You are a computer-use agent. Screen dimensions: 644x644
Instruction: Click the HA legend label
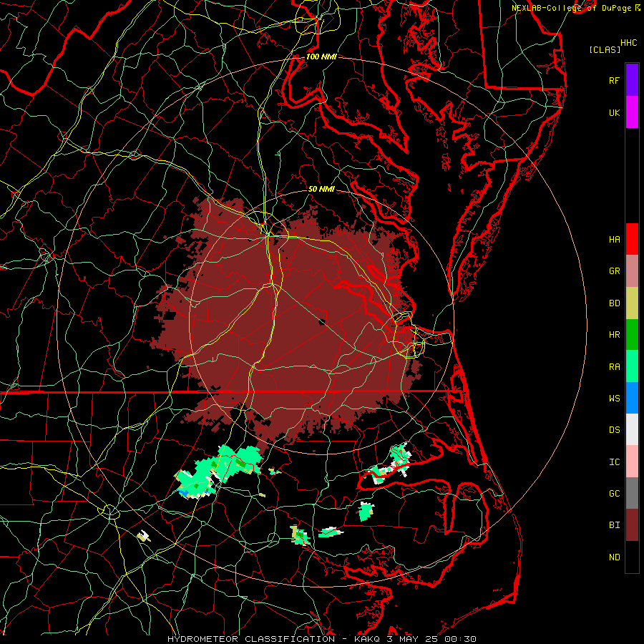click(614, 239)
